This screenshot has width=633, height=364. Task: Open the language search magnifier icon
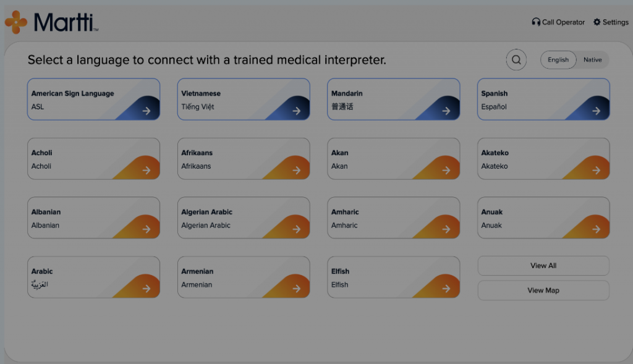coord(516,60)
